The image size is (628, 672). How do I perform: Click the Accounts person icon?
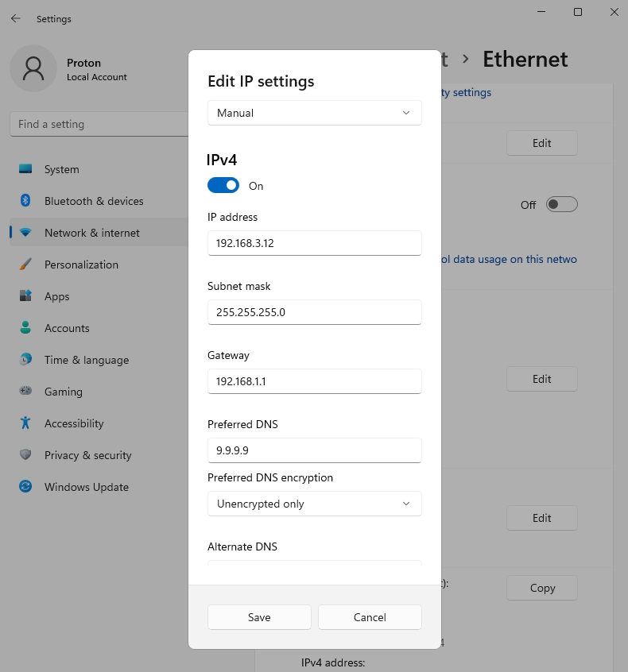click(25, 328)
